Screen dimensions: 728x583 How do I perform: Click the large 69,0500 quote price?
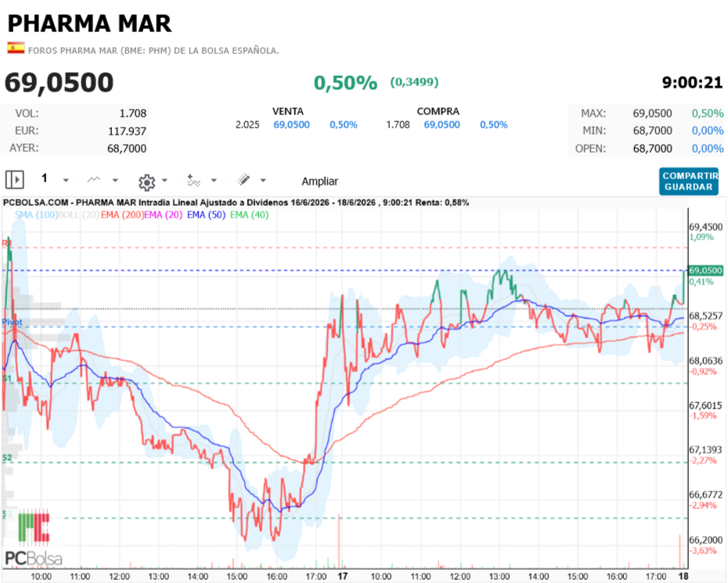[59, 83]
